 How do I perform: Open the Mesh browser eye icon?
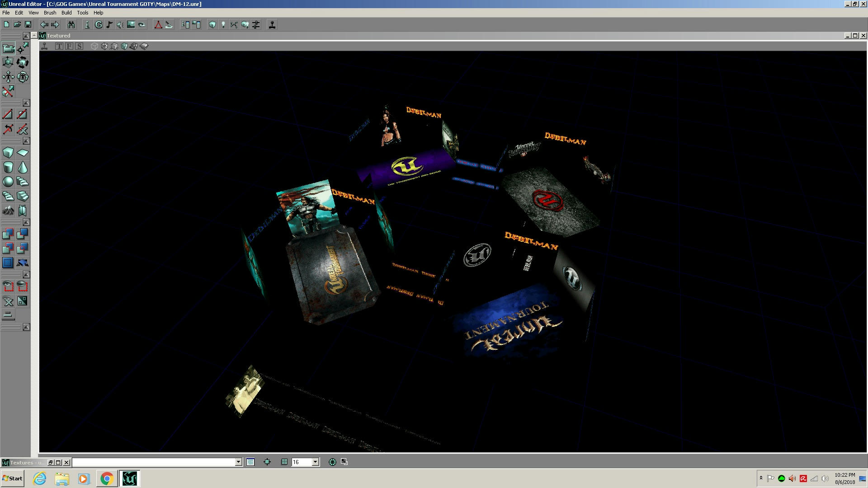[x=142, y=24]
